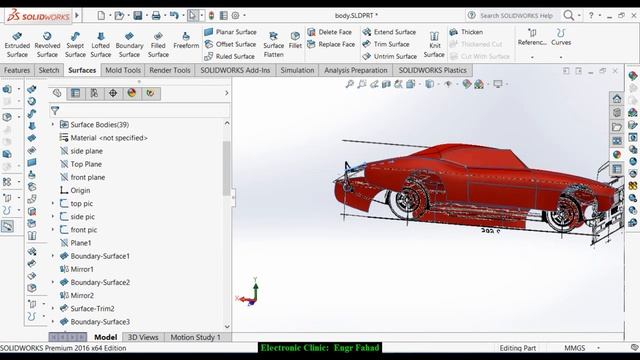The width and height of the screenshot is (640, 360).
Task: Open the DisplayManager tab icon
Action: click(131, 93)
